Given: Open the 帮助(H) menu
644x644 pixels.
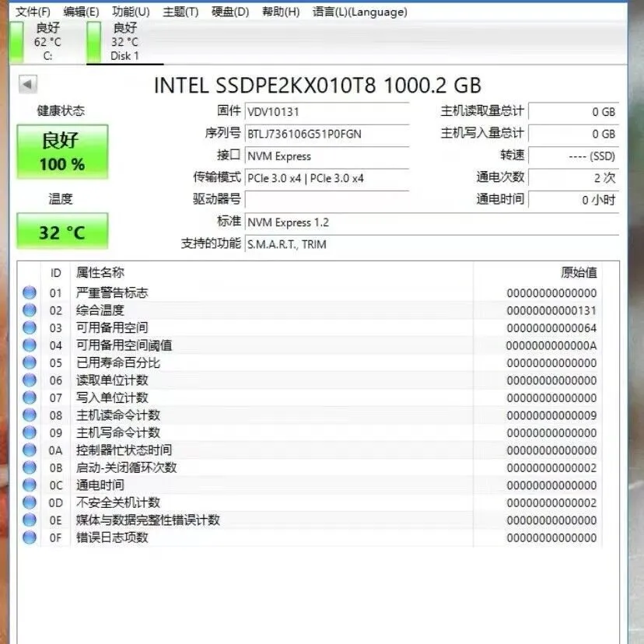Looking at the screenshot, I should point(281,12).
